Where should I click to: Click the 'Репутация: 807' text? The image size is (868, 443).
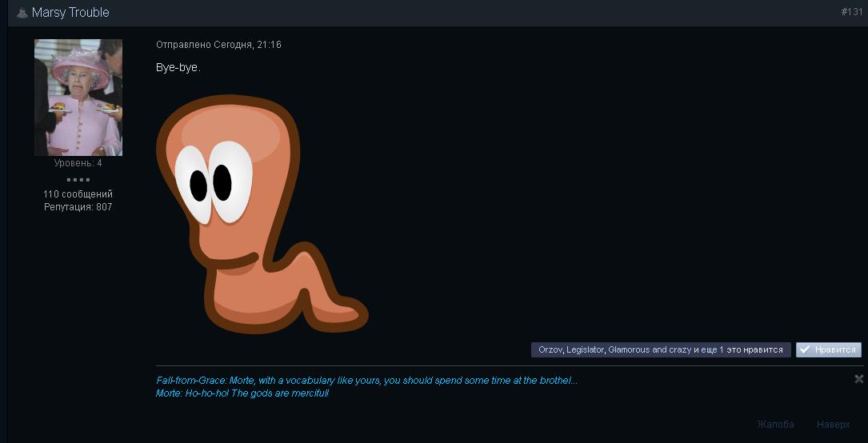coord(78,207)
